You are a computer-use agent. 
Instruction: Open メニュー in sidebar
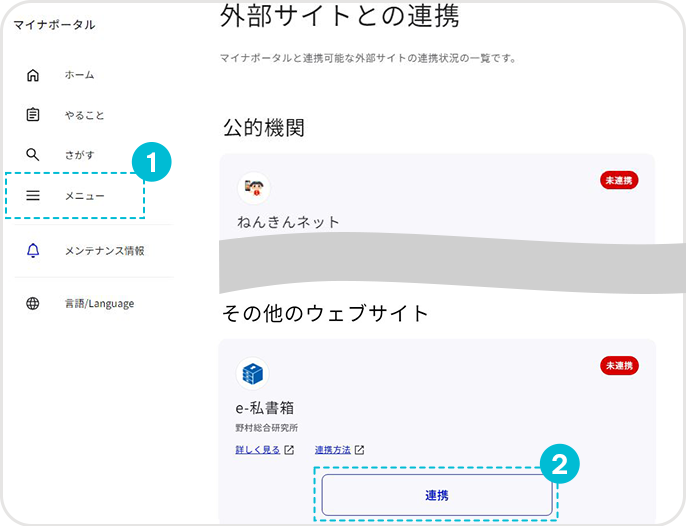click(84, 196)
